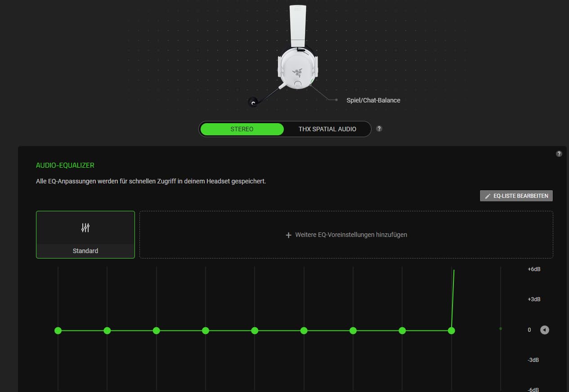The image size is (569, 392).
Task: Click the Standard preset sliders icon
Action: (x=85, y=227)
